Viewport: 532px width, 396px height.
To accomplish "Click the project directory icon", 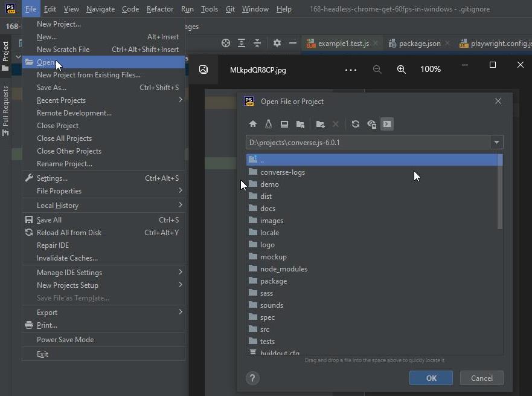I will click(300, 124).
